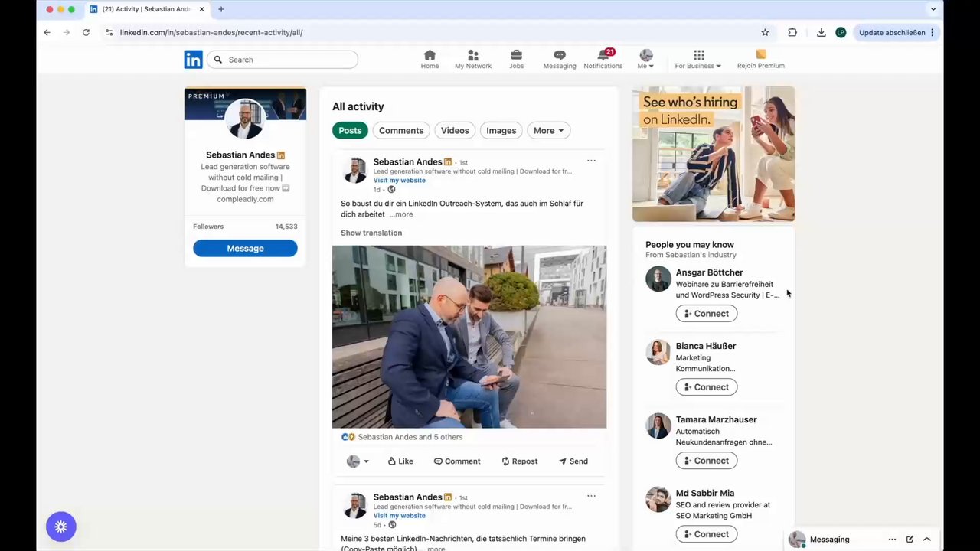980x551 pixels.
Task: Open Bianca Häußer's profile photo
Action: [658, 352]
